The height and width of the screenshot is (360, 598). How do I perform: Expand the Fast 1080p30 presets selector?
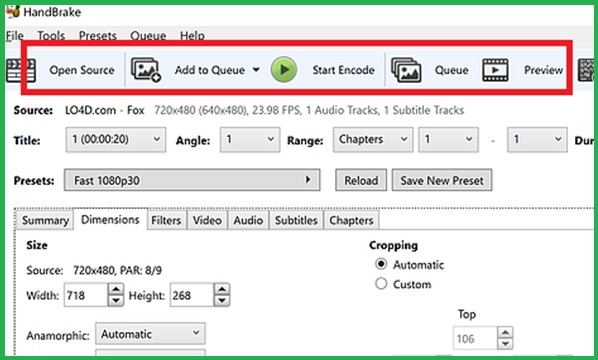tap(192, 180)
